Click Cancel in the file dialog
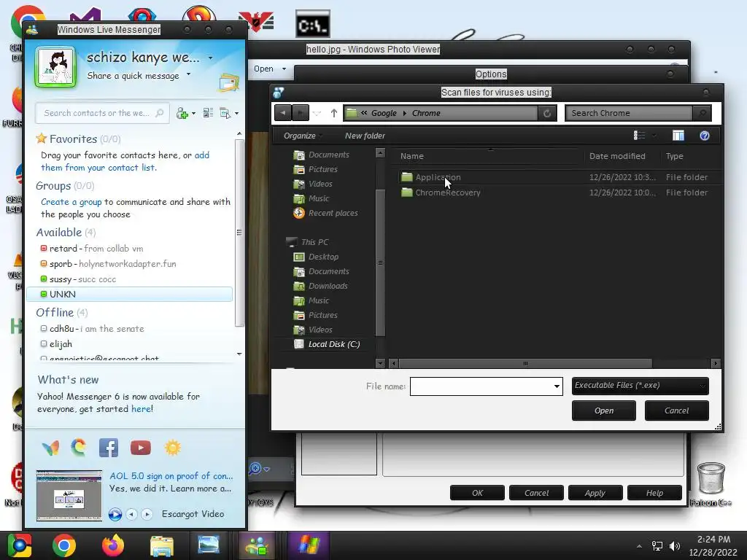747x560 pixels. [676, 411]
